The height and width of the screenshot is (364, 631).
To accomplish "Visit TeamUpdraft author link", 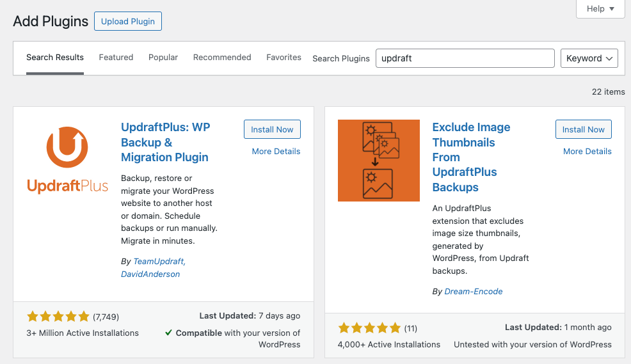I will pos(159,262).
